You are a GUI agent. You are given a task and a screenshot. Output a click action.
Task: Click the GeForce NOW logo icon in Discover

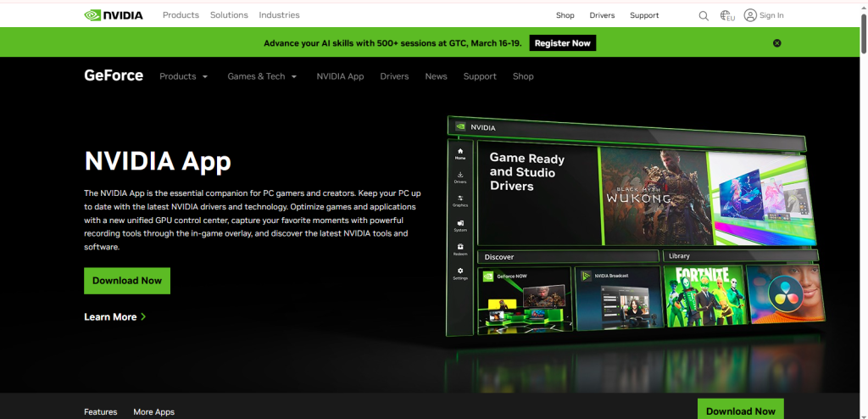(488, 276)
